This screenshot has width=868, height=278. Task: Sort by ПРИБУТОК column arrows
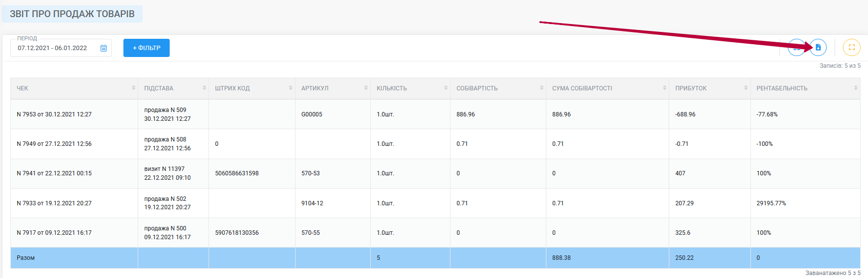[x=746, y=88]
